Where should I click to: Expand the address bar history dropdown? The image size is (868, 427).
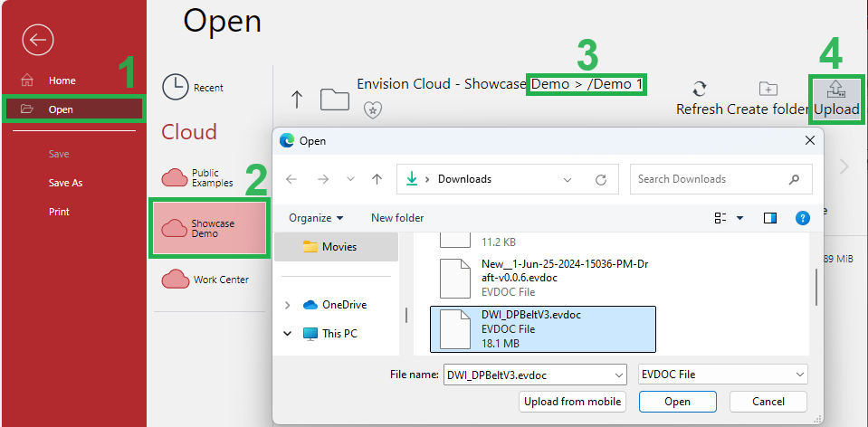[x=568, y=180]
